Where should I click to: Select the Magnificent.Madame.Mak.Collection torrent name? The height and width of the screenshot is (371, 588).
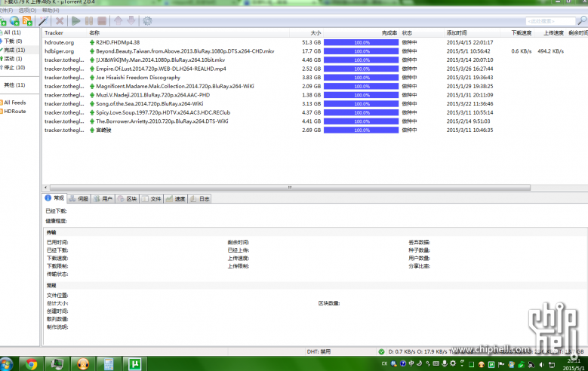[175, 86]
